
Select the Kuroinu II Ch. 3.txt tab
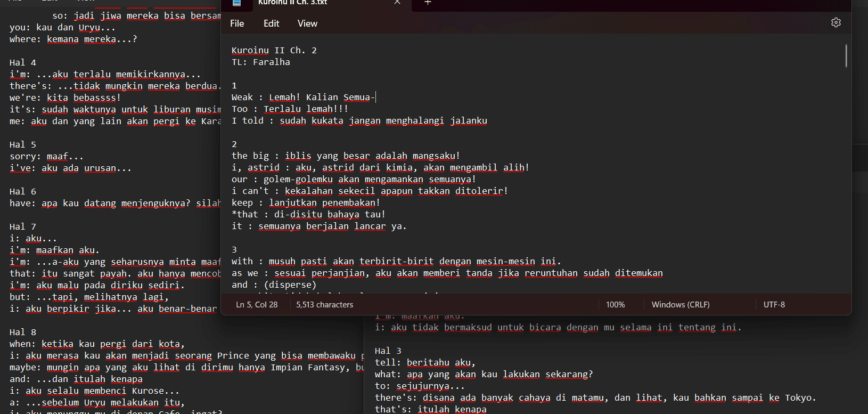click(x=314, y=3)
